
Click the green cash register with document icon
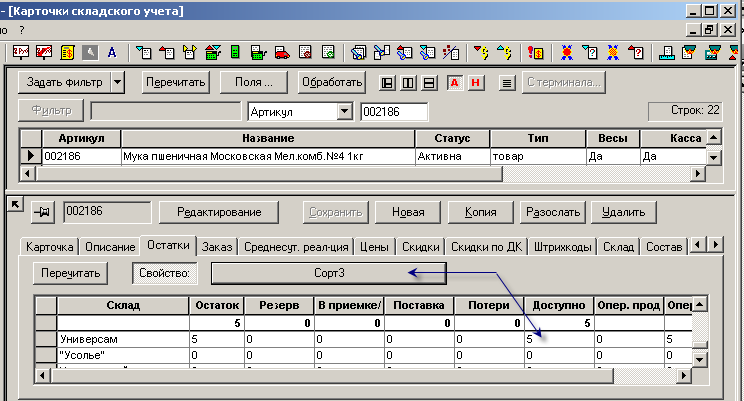click(259, 52)
